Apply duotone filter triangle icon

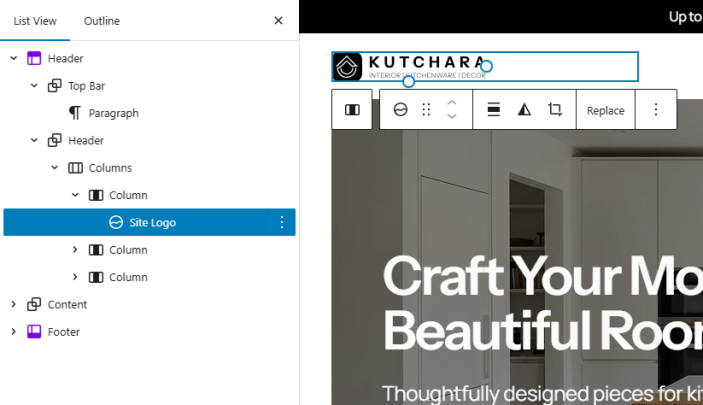pyautogui.click(x=524, y=109)
